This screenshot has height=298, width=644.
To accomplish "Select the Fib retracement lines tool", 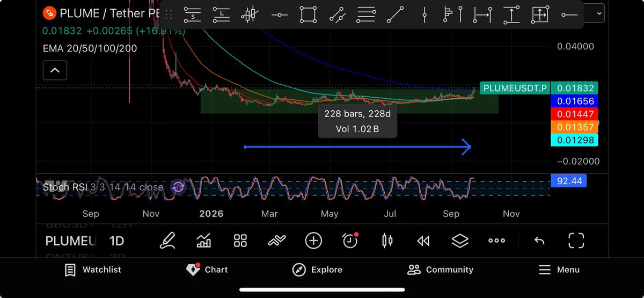I will [x=366, y=15].
